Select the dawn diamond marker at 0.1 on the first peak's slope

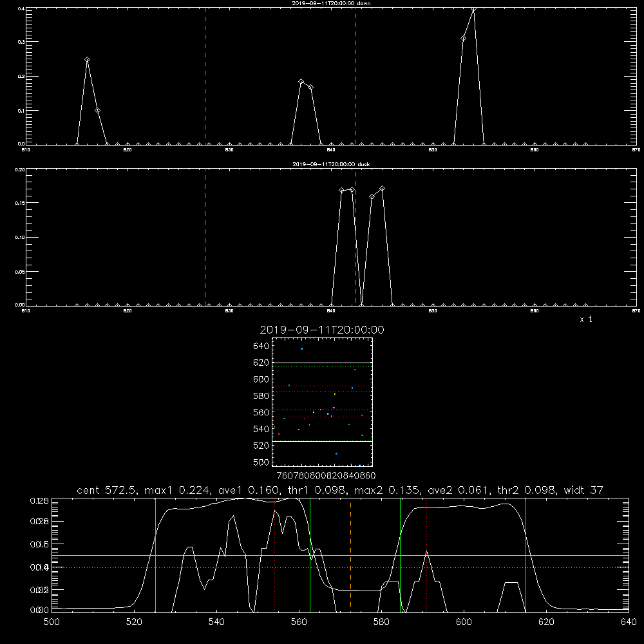point(97,111)
